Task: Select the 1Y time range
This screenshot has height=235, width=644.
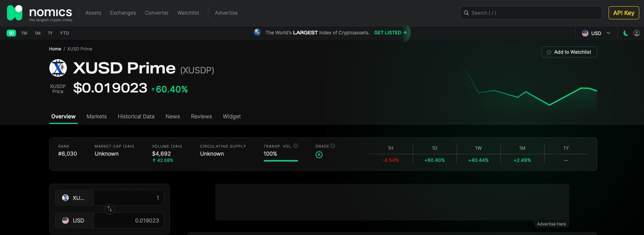Action: [x=50, y=33]
